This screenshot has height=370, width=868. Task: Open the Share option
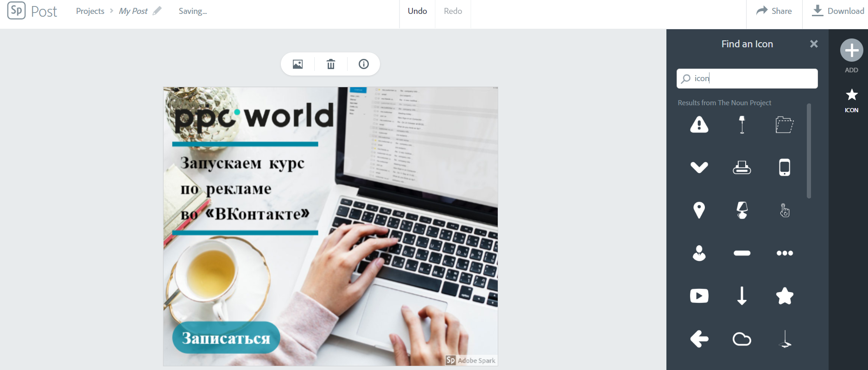click(x=774, y=11)
